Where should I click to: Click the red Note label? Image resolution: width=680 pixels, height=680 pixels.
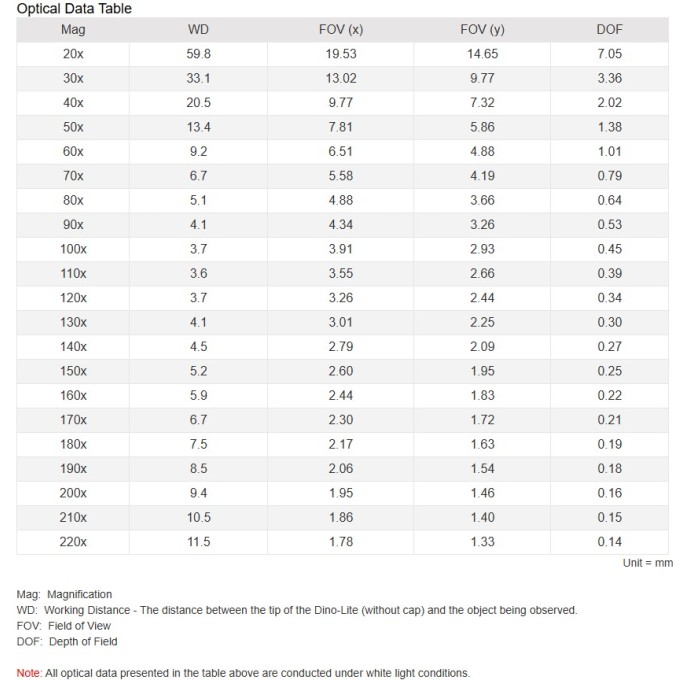29,673
